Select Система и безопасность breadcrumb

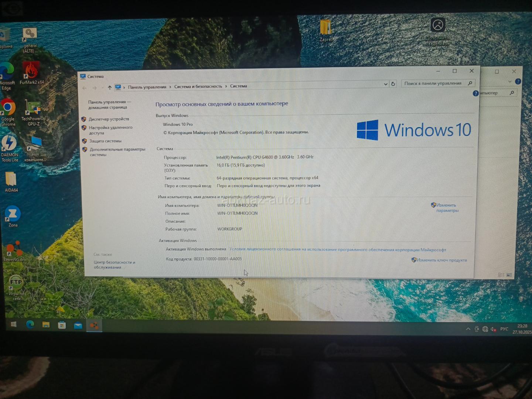[x=198, y=86]
